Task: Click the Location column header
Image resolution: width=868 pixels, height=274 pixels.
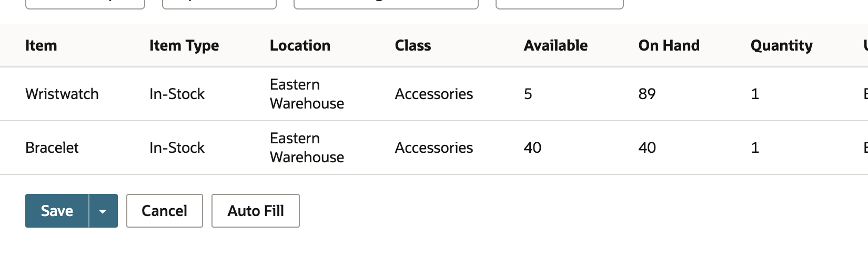Action: (x=300, y=46)
